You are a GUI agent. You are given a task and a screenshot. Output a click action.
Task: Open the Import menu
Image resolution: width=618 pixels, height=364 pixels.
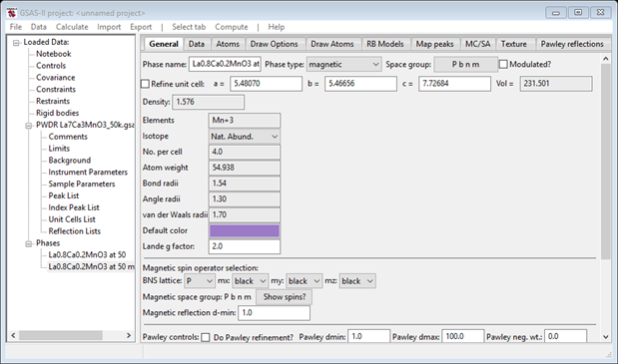(109, 27)
